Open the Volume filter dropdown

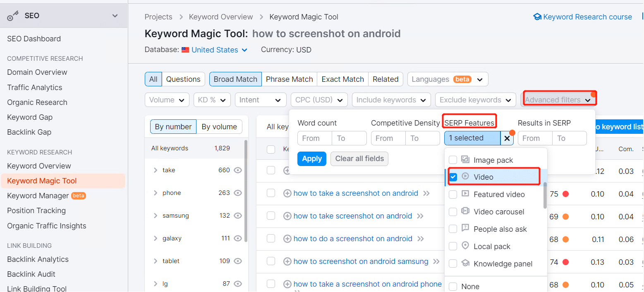(x=167, y=100)
